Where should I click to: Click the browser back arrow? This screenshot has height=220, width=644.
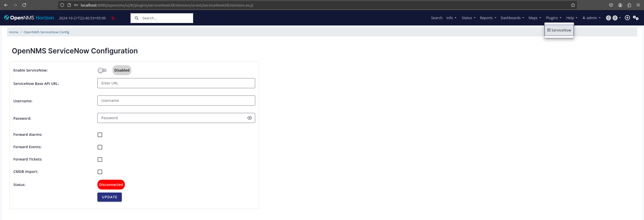(x=6, y=5)
